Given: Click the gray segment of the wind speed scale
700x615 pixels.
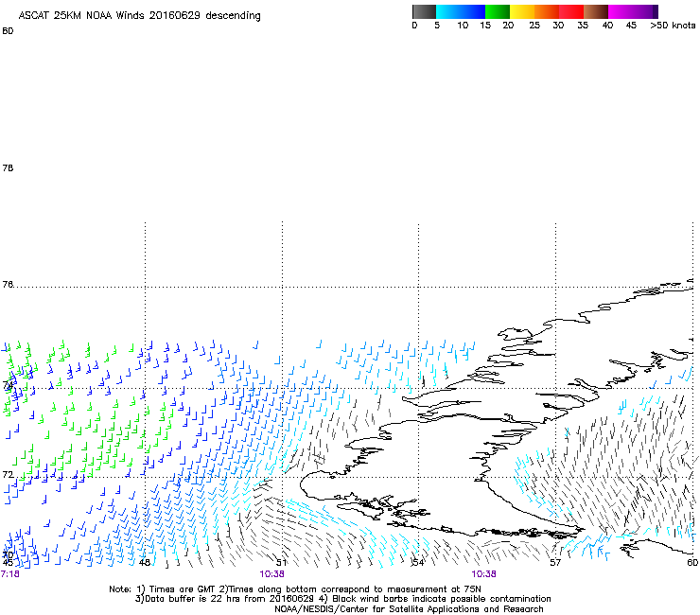Looking at the screenshot, I should pos(424,11).
